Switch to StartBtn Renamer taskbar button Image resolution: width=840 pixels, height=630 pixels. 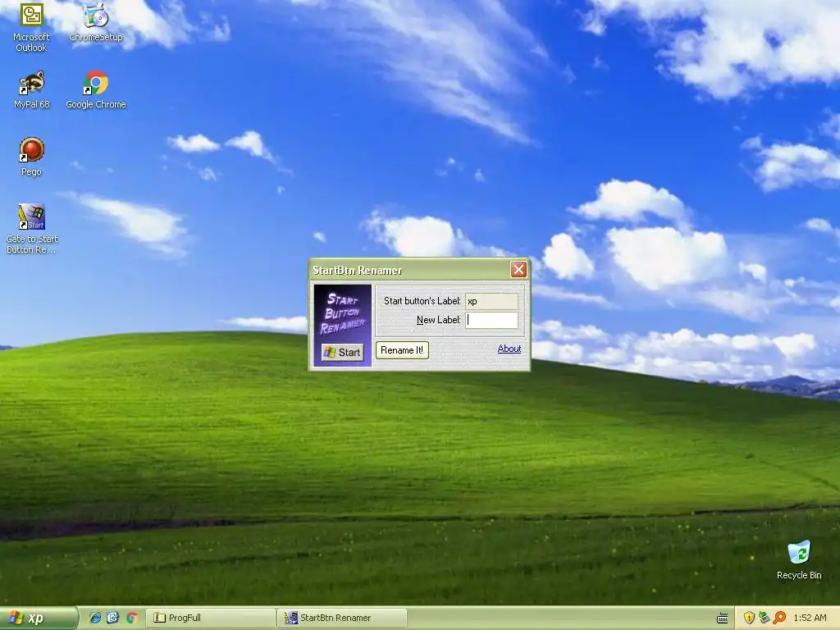pyautogui.click(x=342, y=618)
